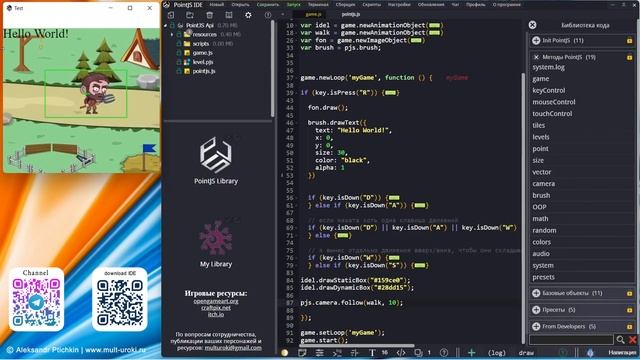Click the level.pjs file icon in the tree
The width and height of the screenshot is (640, 360).
187,62
